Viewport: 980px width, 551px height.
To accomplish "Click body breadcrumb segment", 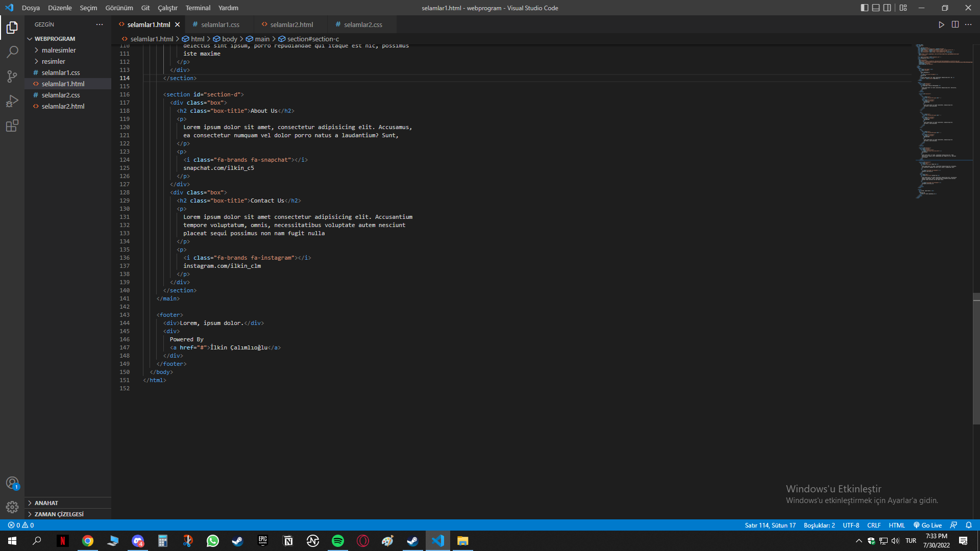I will (x=226, y=39).
